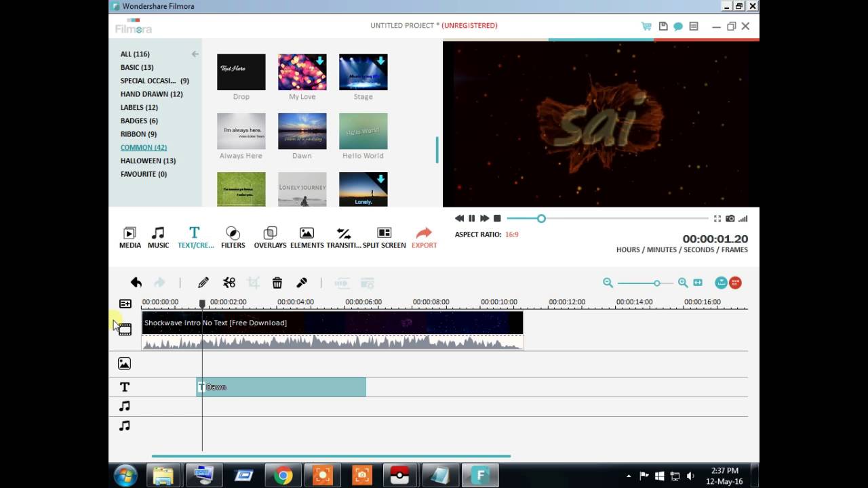Click the zoom to fit timeline icon

tap(698, 283)
